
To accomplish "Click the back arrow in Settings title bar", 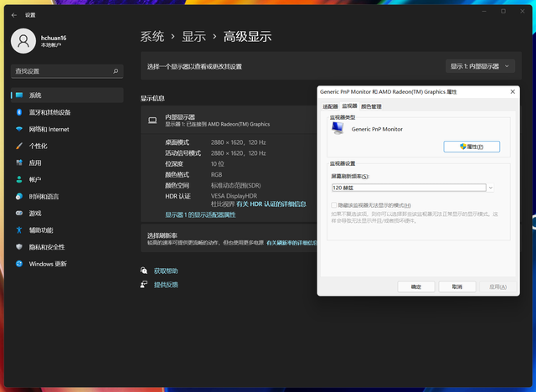I will coord(14,15).
